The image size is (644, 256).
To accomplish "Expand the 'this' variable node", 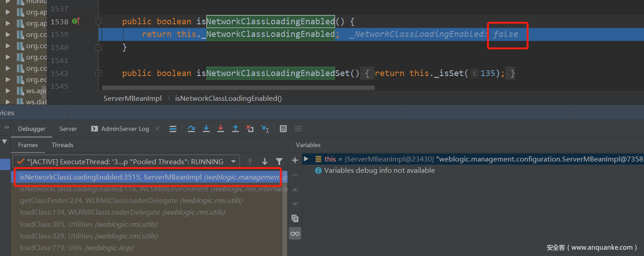I will click(306, 159).
